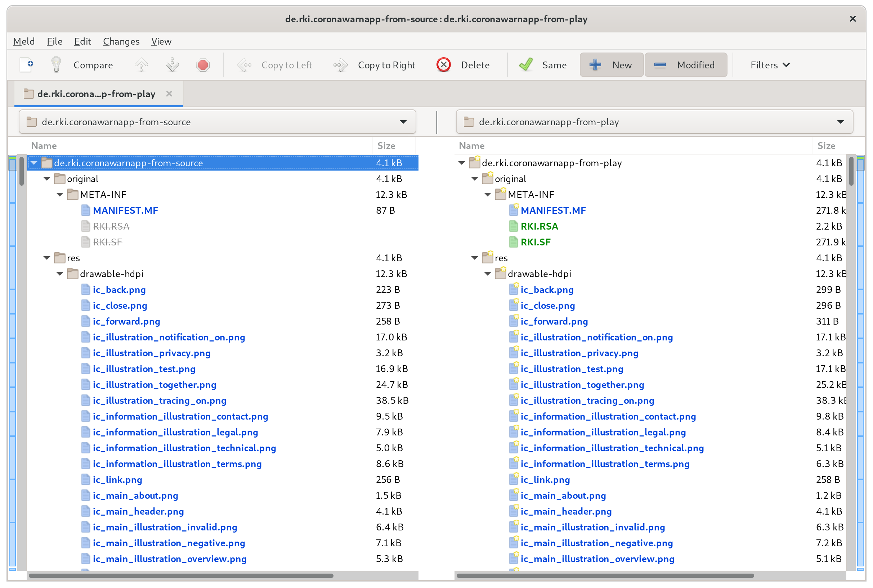The width and height of the screenshot is (873, 588).
Task: Click the red stop icon
Action: coord(203,65)
